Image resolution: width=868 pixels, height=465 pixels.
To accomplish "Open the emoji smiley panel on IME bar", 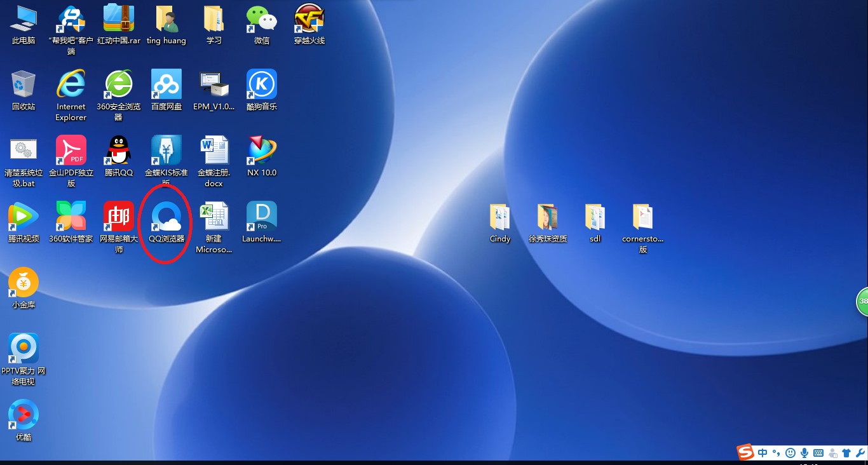I will tap(790, 453).
